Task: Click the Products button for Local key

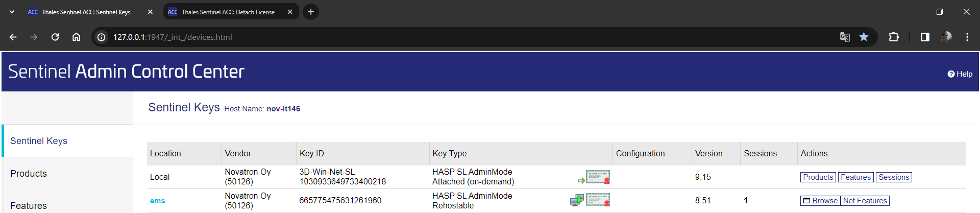Action: tap(818, 177)
